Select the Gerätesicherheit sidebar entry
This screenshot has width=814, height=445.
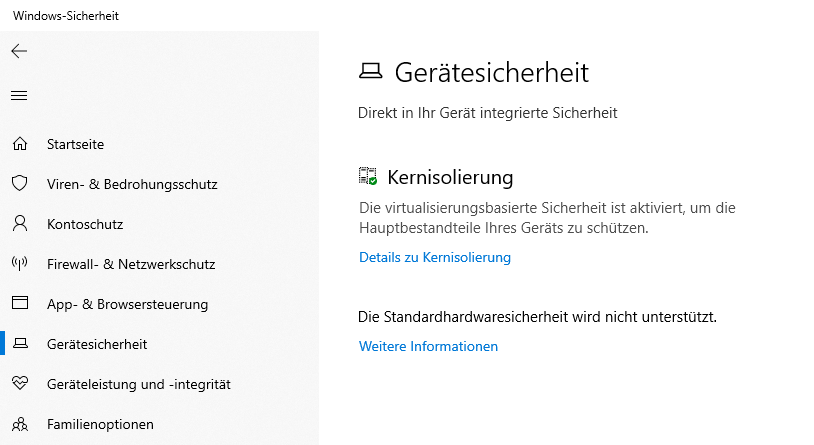[x=97, y=344]
